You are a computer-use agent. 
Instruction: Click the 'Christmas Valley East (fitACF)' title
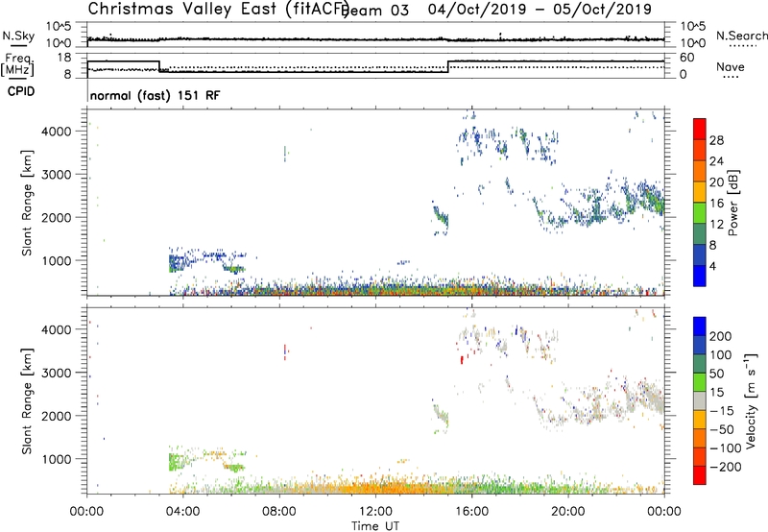pyautogui.click(x=218, y=10)
